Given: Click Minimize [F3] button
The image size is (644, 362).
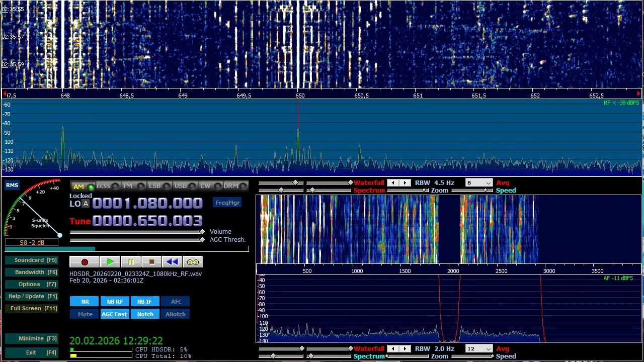Looking at the screenshot, I should 32,339.
